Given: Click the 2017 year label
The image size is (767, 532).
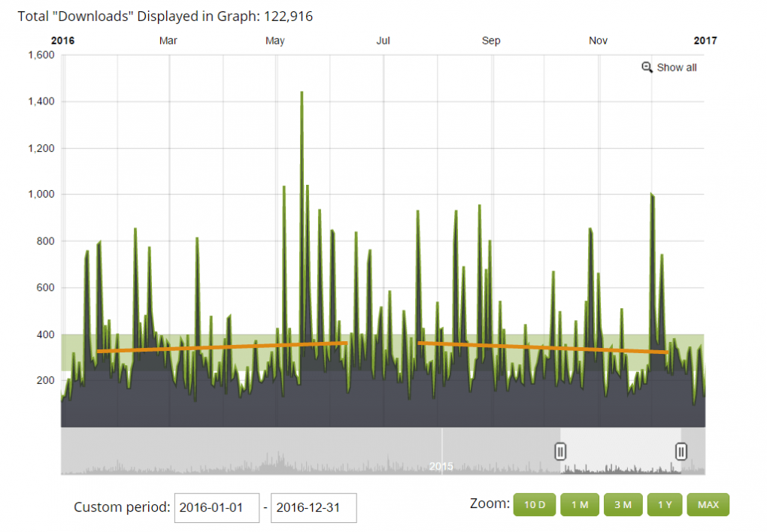Looking at the screenshot, I should 705,41.
